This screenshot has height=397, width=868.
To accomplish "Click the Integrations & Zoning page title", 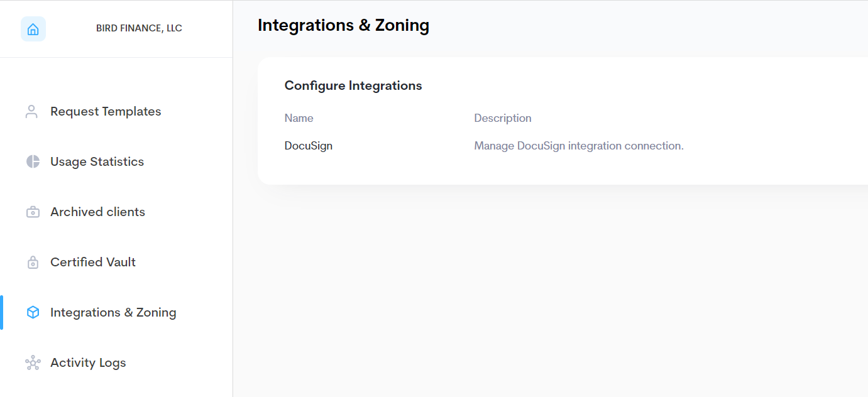I will pyautogui.click(x=343, y=25).
